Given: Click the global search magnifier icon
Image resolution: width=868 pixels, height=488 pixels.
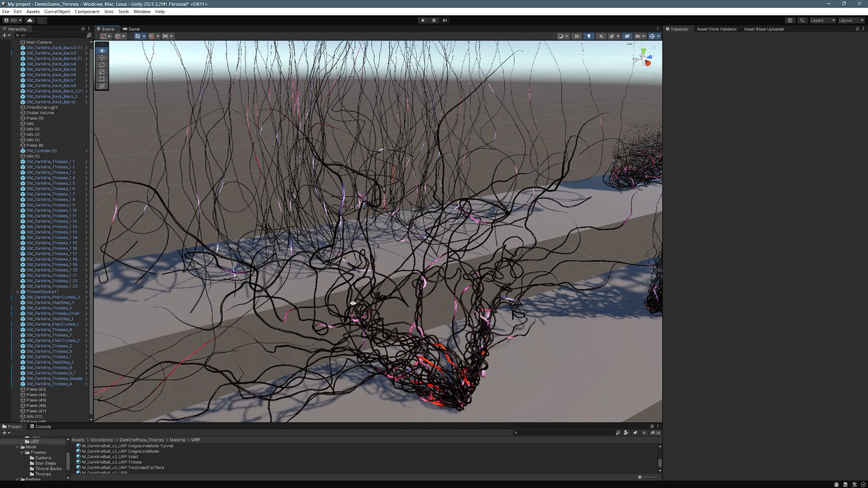Looking at the screenshot, I should [x=803, y=20].
